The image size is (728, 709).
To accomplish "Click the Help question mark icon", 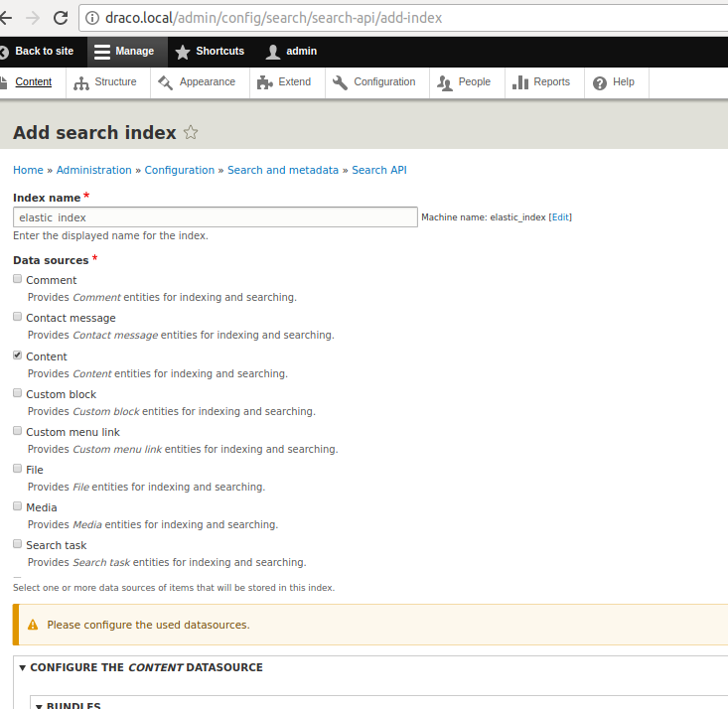I will (x=600, y=83).
